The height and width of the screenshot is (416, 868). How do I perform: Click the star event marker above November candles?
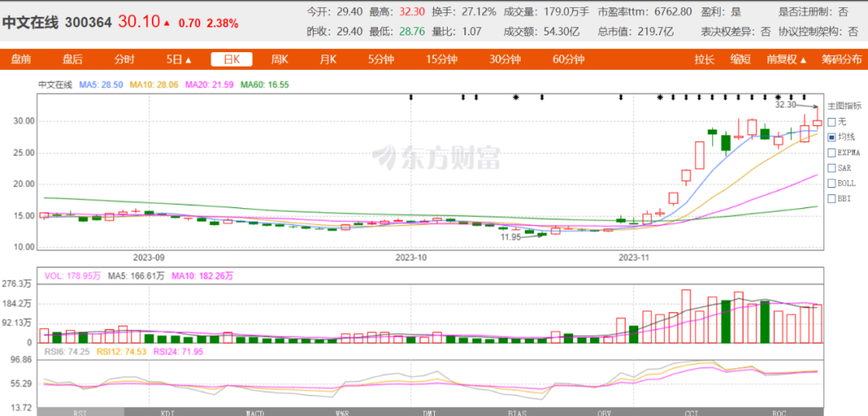(660, 97)
